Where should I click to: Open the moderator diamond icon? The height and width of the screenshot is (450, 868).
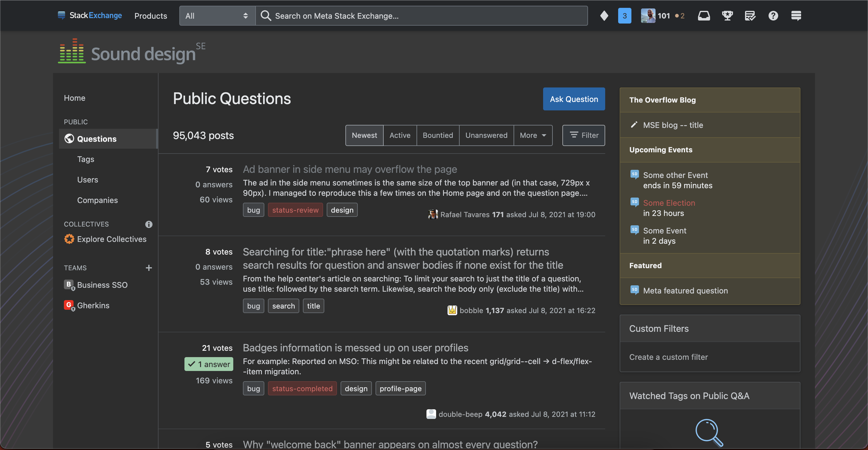604,15
